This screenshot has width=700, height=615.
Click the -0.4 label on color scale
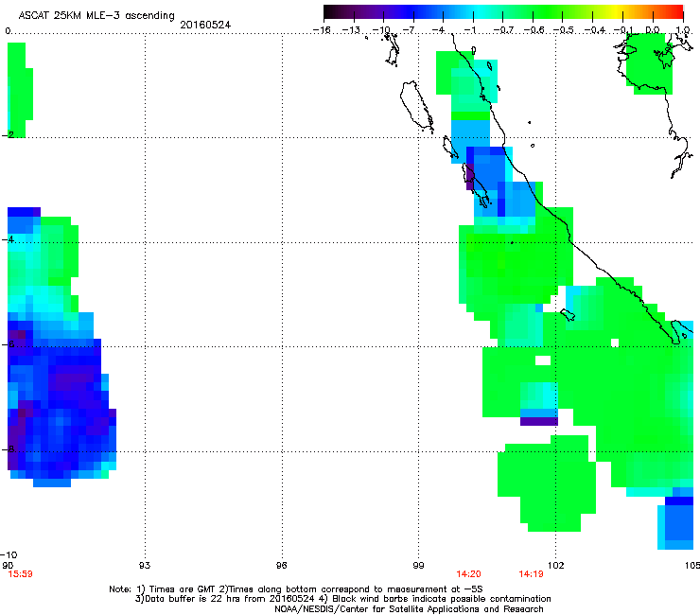[x=595, y=30]
